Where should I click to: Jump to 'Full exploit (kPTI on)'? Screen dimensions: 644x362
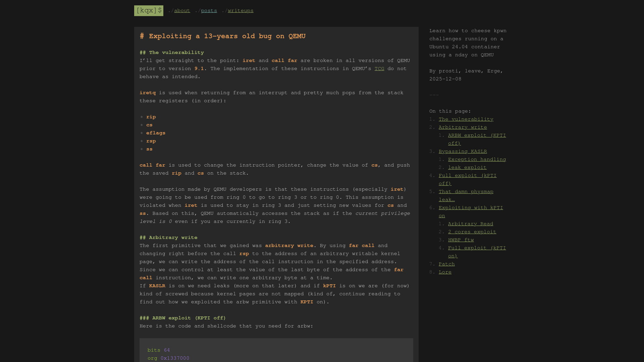pyautogui.click(x=477, y=248)
